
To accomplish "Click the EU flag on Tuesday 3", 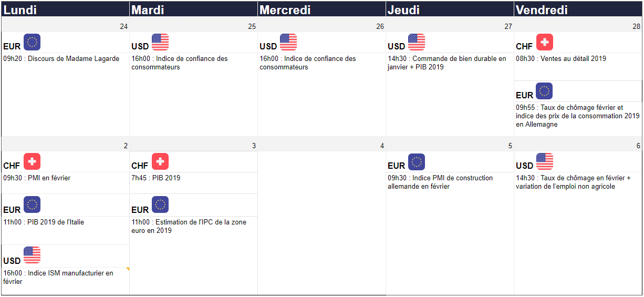I will coord(160,205).
